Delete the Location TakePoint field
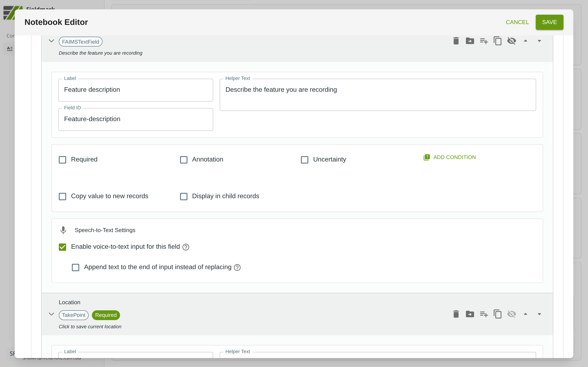 pyautogui.click(x=456, y=314)
